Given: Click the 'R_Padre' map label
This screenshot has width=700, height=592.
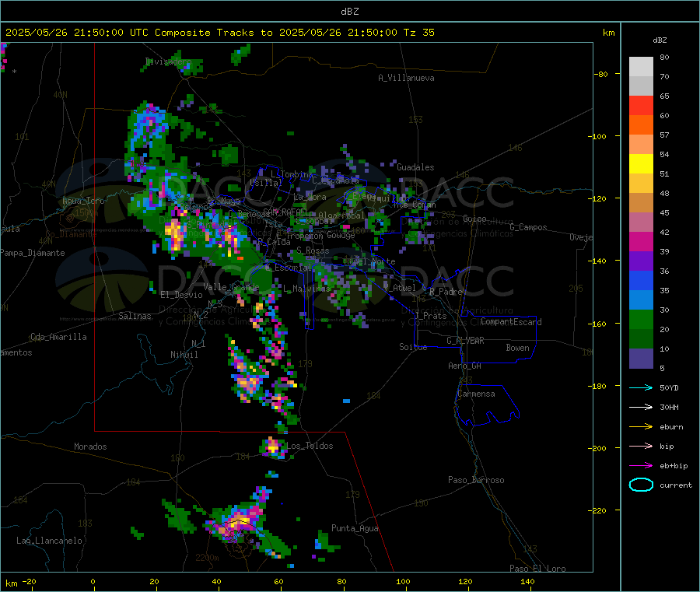Looking at the screenshot, I should coord(446,292).
